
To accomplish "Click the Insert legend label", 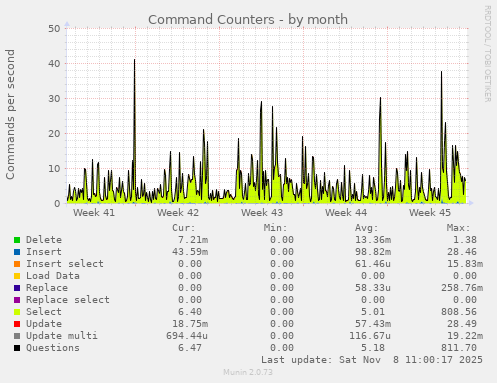I will coord(44,252).
